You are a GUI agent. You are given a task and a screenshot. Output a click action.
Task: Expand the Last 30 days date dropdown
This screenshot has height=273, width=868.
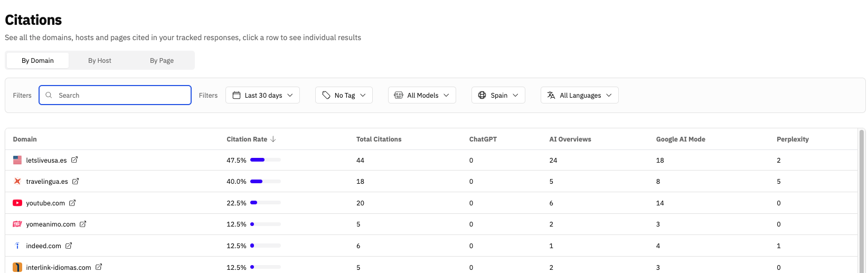pos(262,95)
